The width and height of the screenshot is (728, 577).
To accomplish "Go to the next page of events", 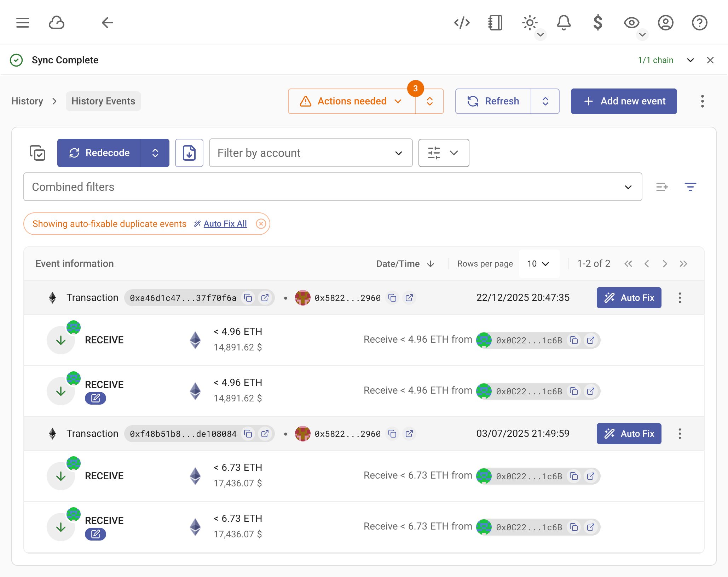I will [665, 263].
